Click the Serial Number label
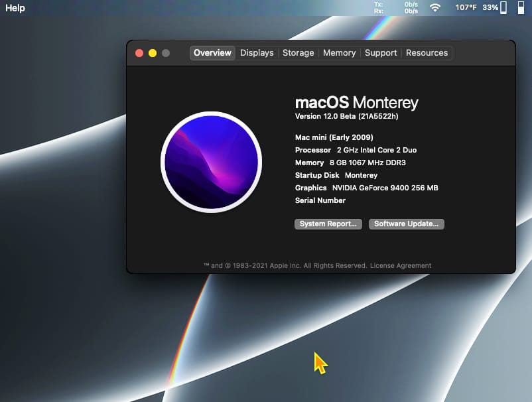This screenshot has height=402, width=532. (320, 200)
